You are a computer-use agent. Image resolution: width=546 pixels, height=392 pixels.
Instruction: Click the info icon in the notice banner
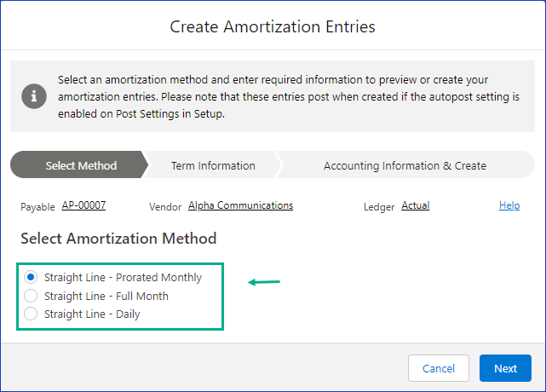click(34, 96)
